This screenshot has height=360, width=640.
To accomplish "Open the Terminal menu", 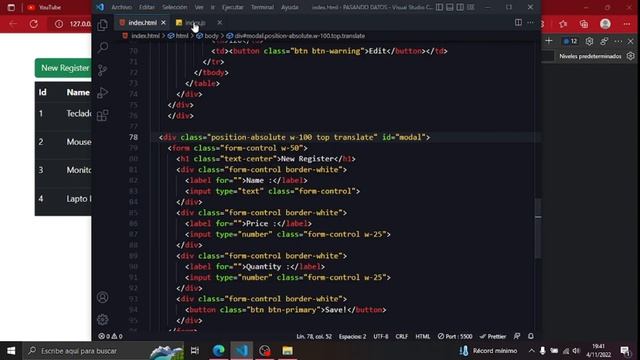I will [x=262, y=7].
